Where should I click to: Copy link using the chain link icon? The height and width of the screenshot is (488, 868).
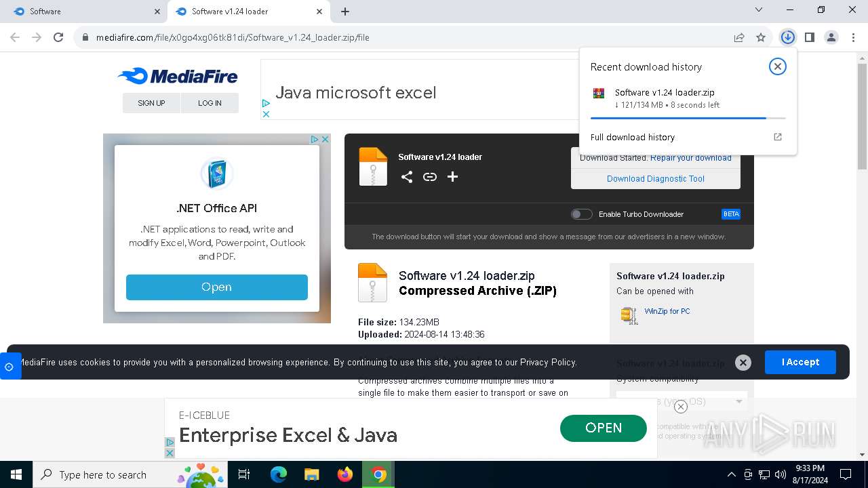pyautogui.click(x=430, y=177)
